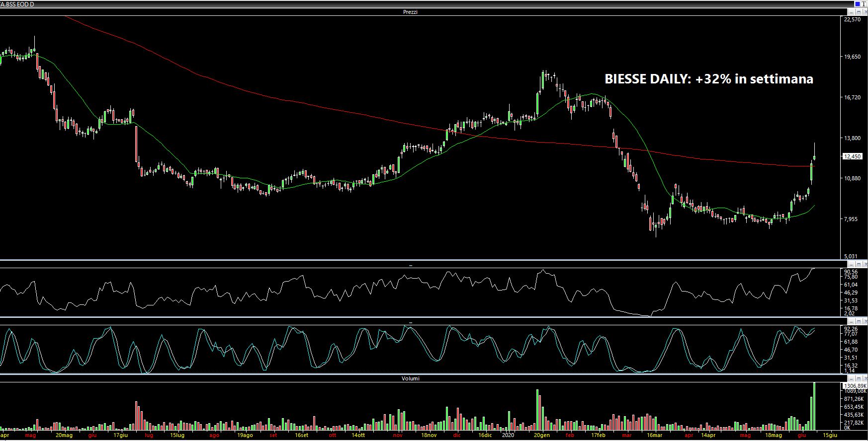Click the 18nov date label

click(429, 435)
